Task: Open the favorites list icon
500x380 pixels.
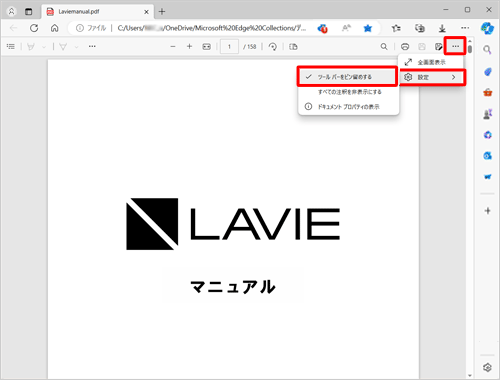Action: (396, 28)
